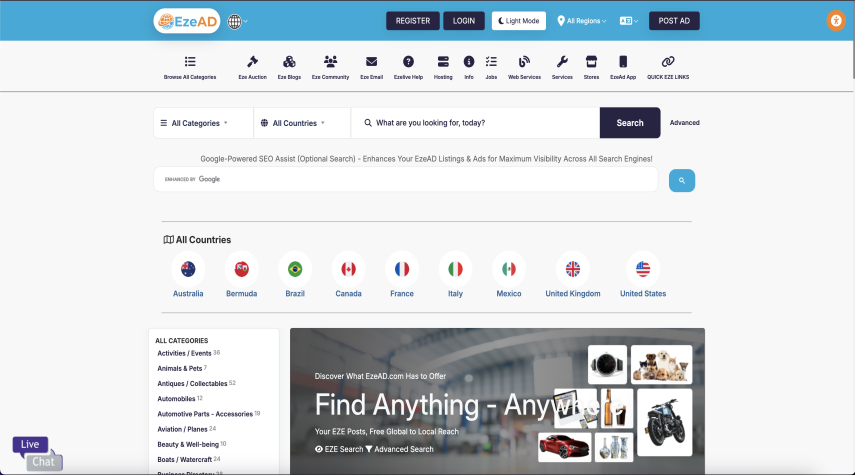Click the dark Search button
This screenshot has width=855, height=475.
click(x=630, y=123)
